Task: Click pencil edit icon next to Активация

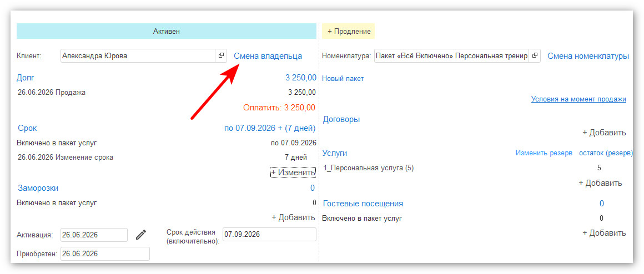Action: [x=141, y=235]
